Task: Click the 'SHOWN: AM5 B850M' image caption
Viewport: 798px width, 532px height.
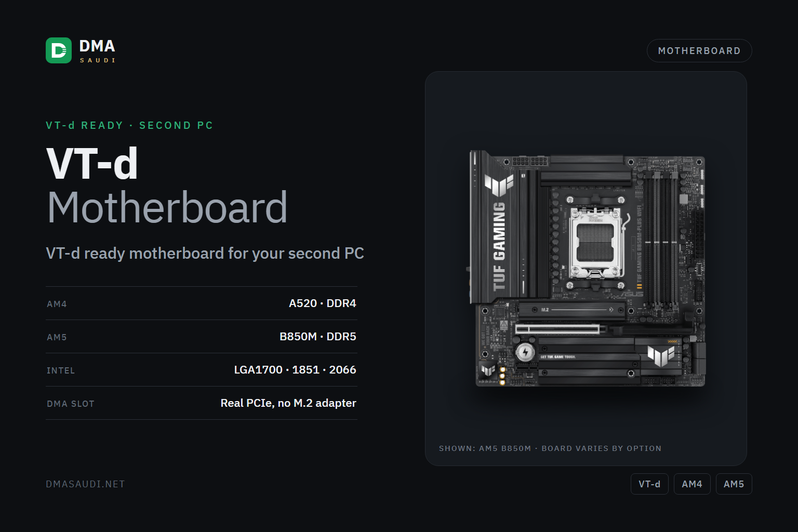Action: [485, 448]
